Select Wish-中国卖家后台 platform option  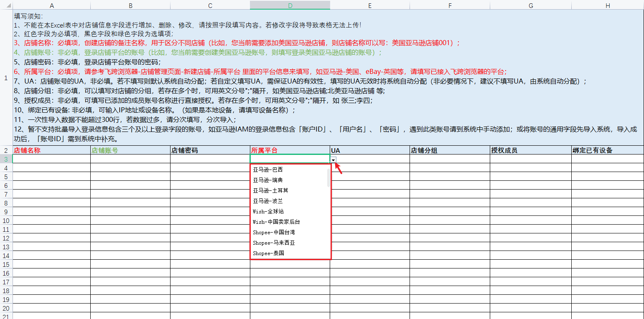(x=276, y=222)
